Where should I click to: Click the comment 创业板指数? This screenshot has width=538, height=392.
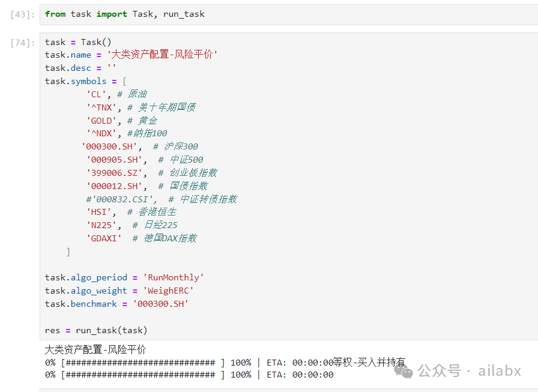tap(193, 173)
